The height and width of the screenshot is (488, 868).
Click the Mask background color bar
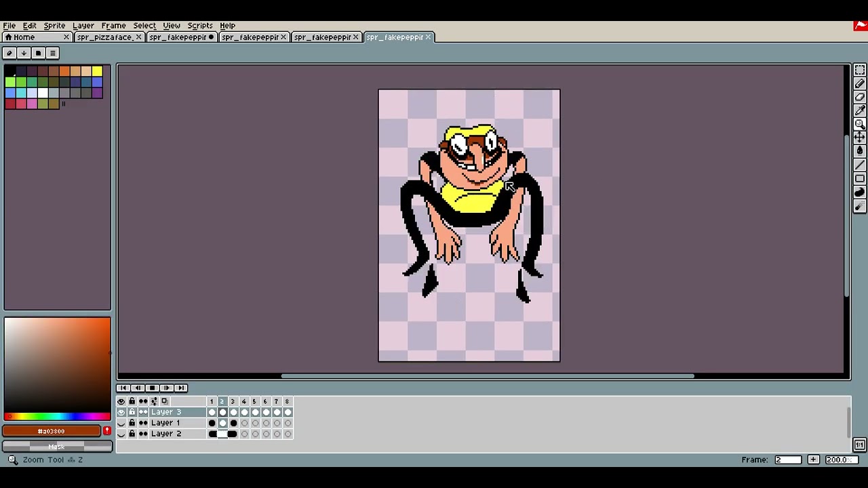coord(57,446)
